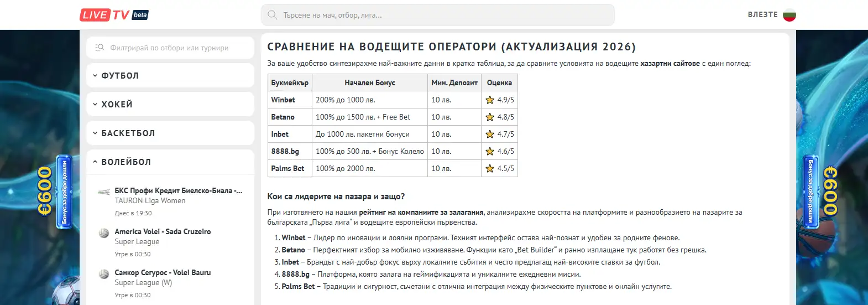Click star icon next to 4.6/5 rating
Screen dimensions: 868x305
click(x=490, y=151)
